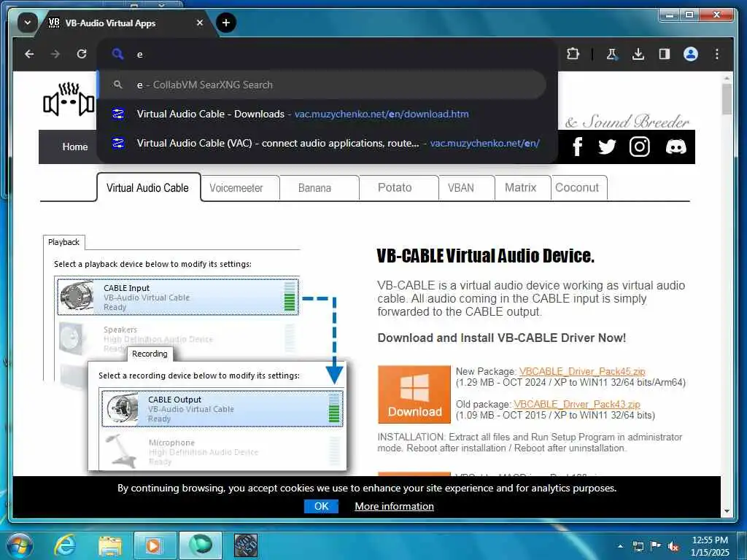The width and height of the screenshot is (747, 560).
Task: Click the scrollbar down arrow
Action: (727, 511)
